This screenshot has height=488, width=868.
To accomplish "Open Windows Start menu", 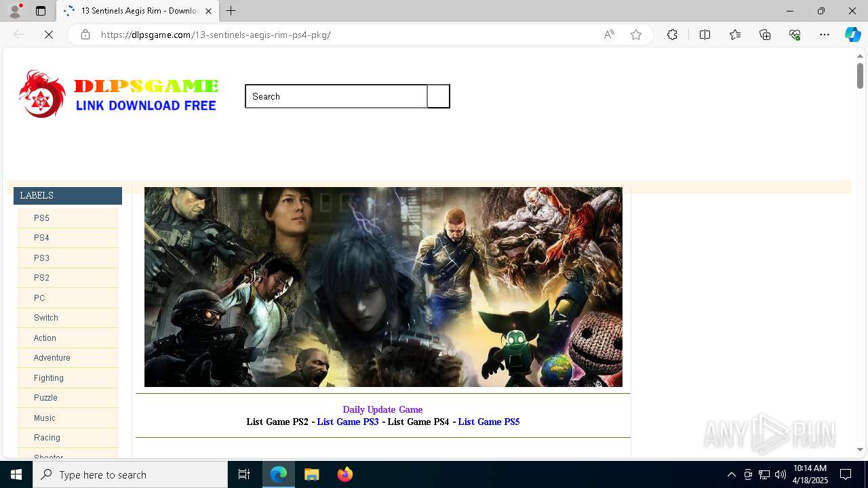I will pyautogui.click(x=16, y=474).
